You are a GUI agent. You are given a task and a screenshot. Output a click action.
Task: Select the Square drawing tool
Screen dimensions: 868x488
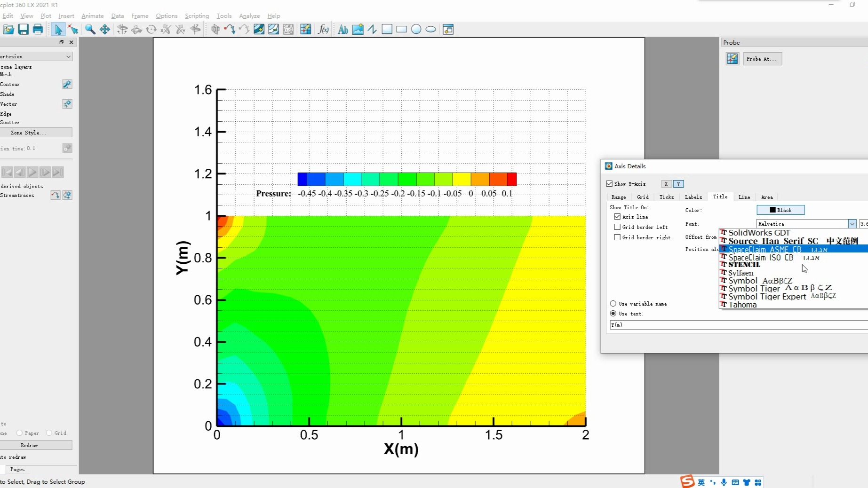pyautogui.click(x=387, y=30)
